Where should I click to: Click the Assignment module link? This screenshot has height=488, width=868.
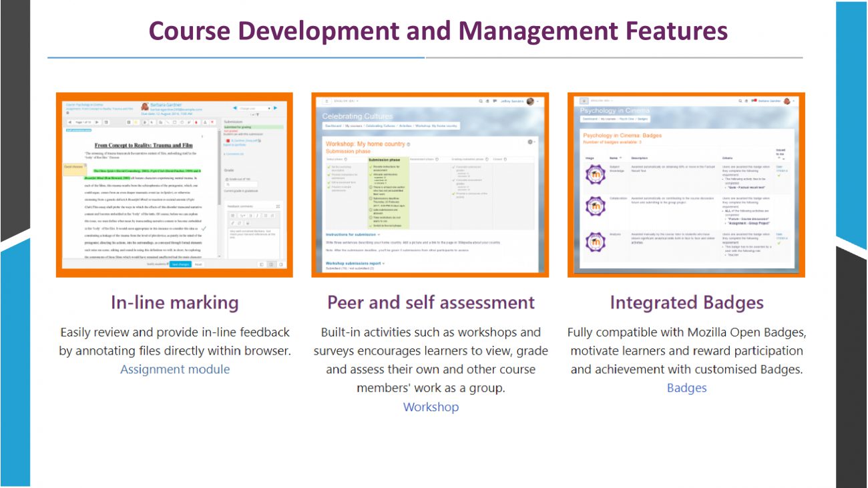pos(175,369)
